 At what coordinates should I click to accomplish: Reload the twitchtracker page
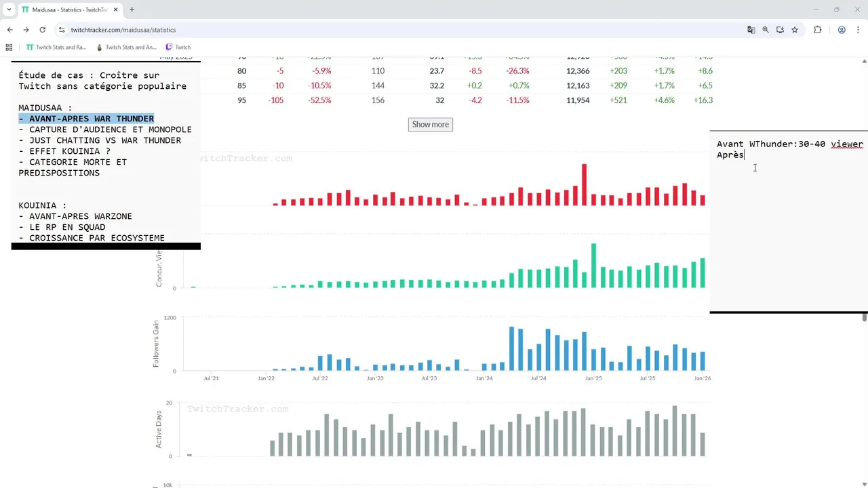point(42,30)
